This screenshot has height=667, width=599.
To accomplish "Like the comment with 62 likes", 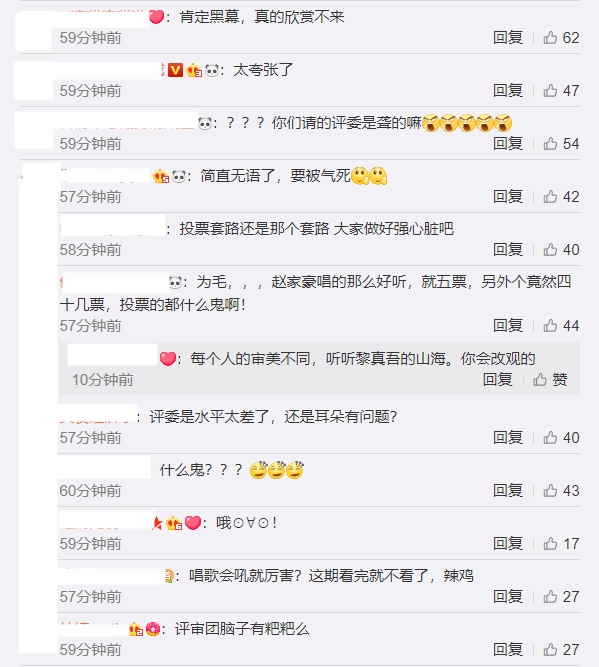I will (561, 38).
